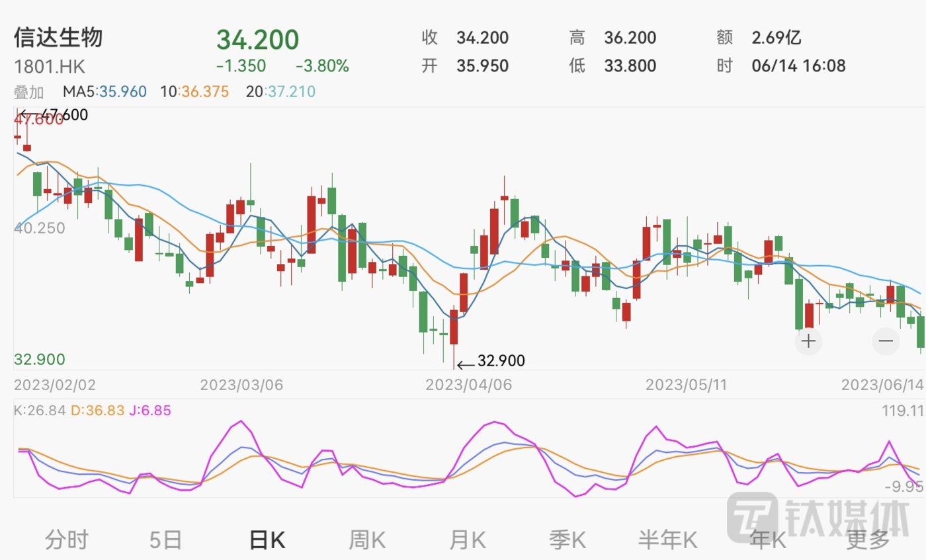
Task: Tap the KDJ K:26.84 value
Action: point(40,411)
